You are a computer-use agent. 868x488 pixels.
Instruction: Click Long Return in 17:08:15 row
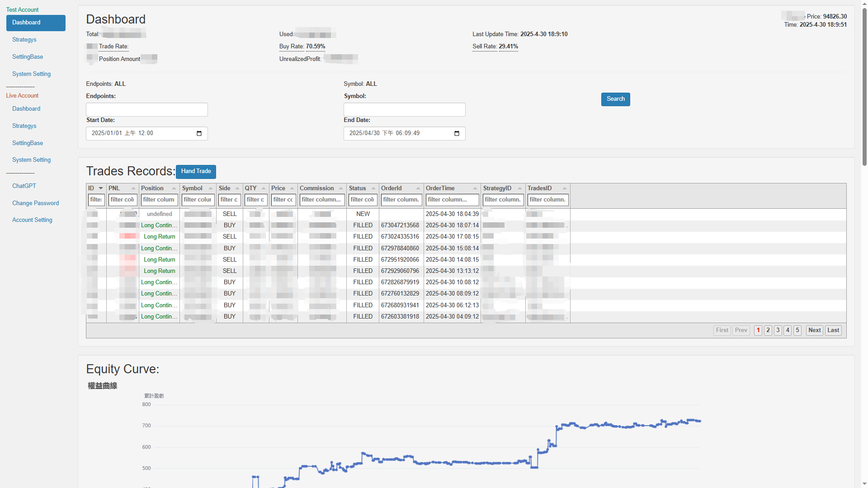(160, 237)
